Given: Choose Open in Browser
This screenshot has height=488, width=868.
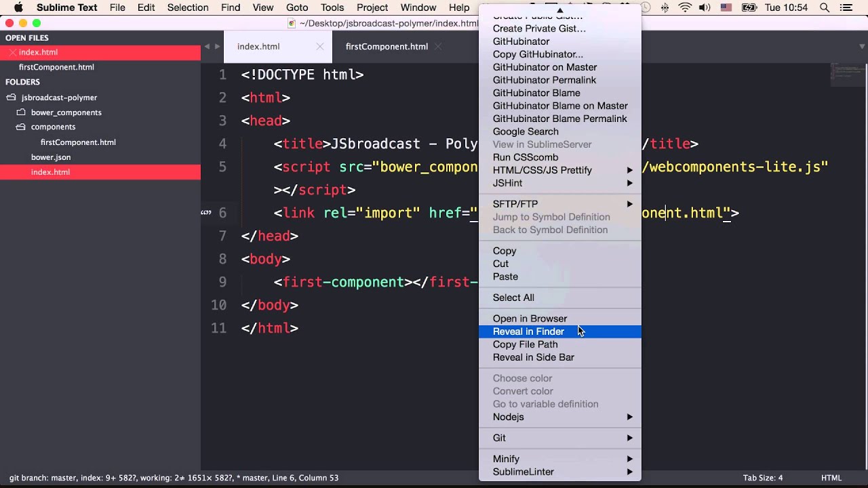Looking at the screenshot, I should (560, 319).
